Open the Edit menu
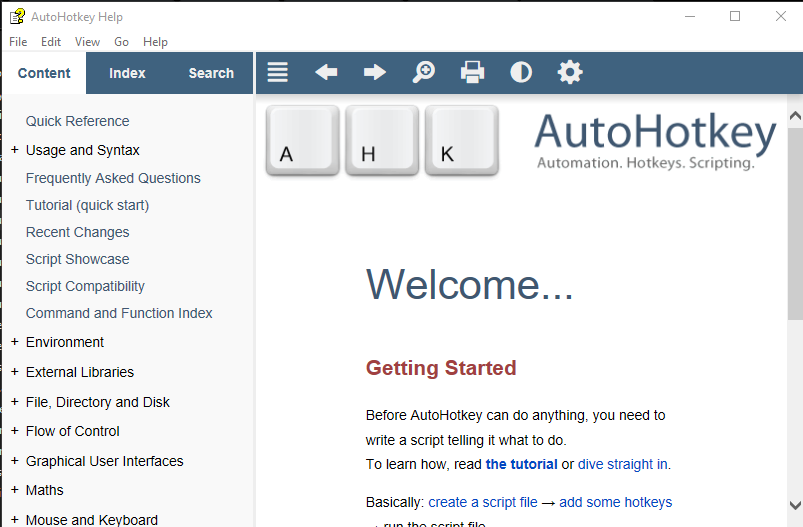Image resolution: width=803 pixels, height=527 pixels. click(x=51, y=42)
